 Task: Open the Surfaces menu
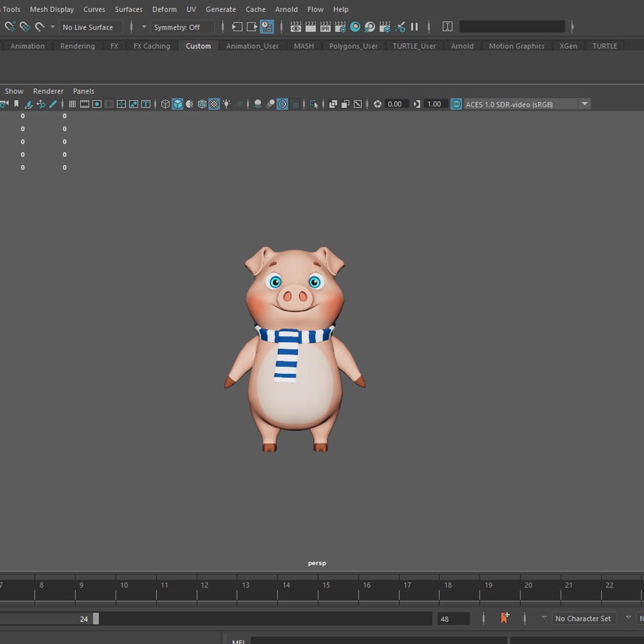(x=129, y=9)
